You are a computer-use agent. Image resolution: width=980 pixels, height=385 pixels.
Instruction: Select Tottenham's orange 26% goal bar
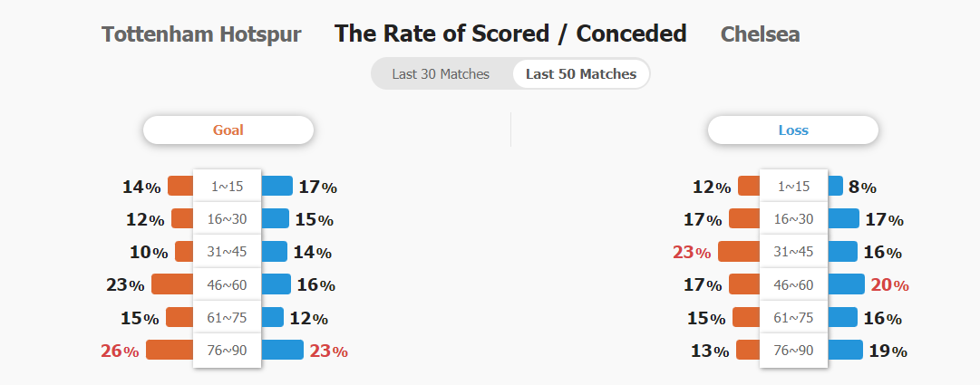coord(170,350)
